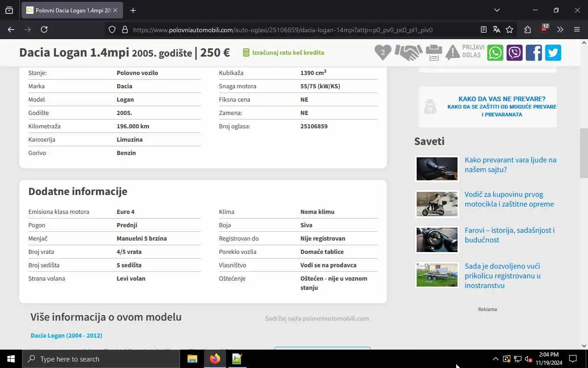The height and width of the screenshot is (368, 588).
Task: Print the listing with printer icon
Action: (434, 52)
